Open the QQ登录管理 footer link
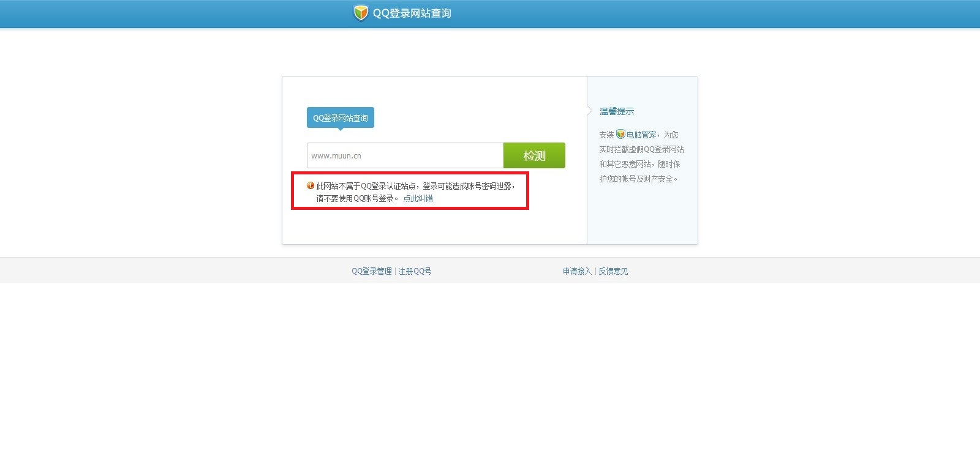The image size is (980, 473). pyautogui.click(x=372, y=271)
